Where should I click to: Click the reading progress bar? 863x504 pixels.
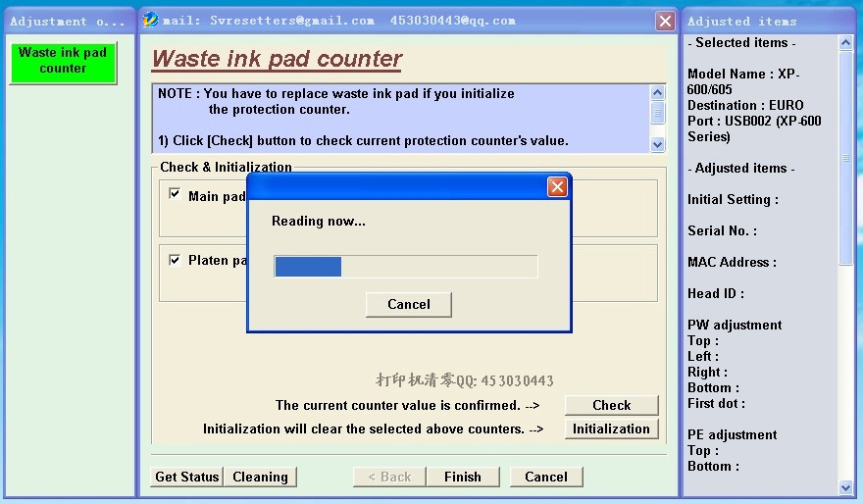tap(406, 267)
